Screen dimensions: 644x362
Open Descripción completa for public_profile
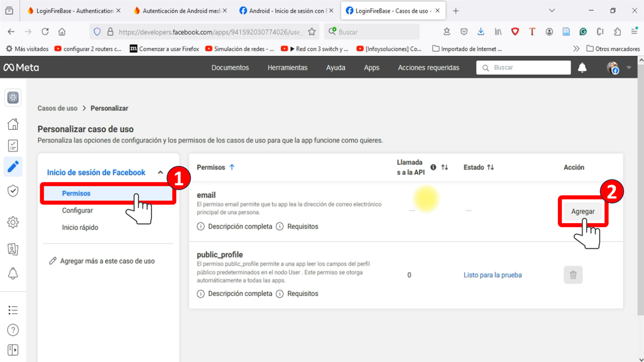(x=234, y=294)
